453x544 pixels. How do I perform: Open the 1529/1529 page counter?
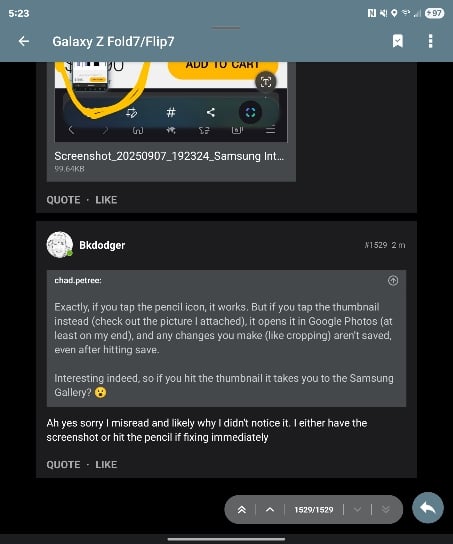314,510
